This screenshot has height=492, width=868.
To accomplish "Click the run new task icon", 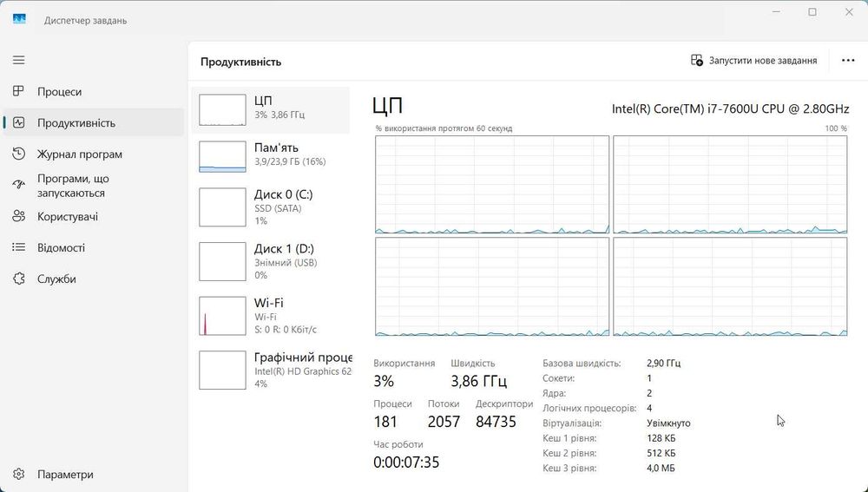I will point(696,60).
